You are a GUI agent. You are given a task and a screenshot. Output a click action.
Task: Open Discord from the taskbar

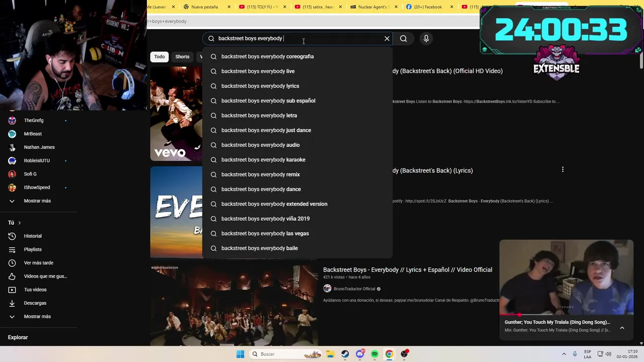(360, 354)
